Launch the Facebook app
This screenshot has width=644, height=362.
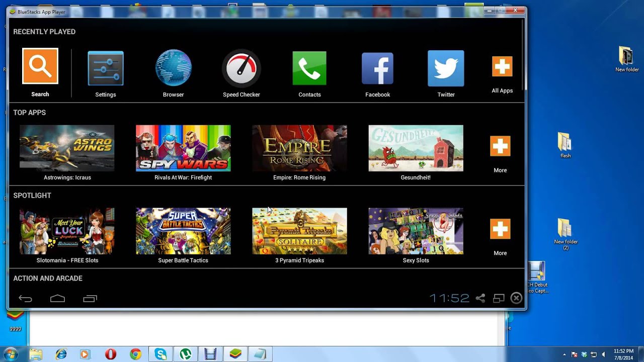click(x=377, y=68)
